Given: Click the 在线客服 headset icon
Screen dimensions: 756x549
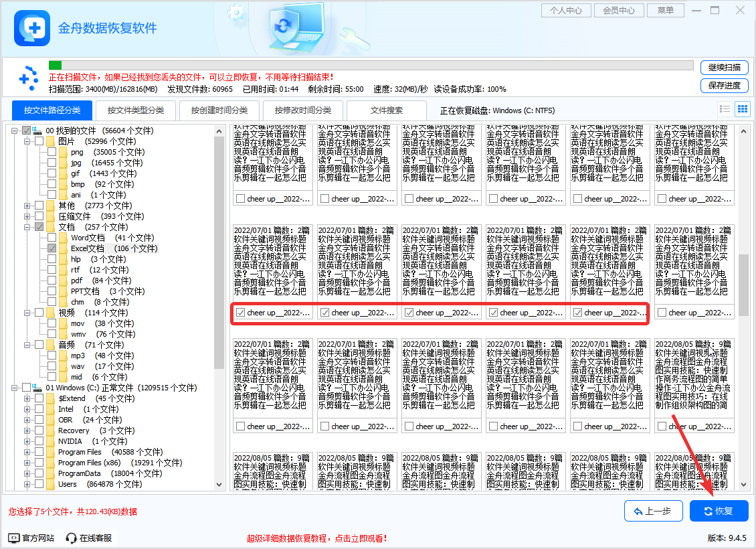Looking at the screenshot, I should pyautogui.click(x=72, y=538).
